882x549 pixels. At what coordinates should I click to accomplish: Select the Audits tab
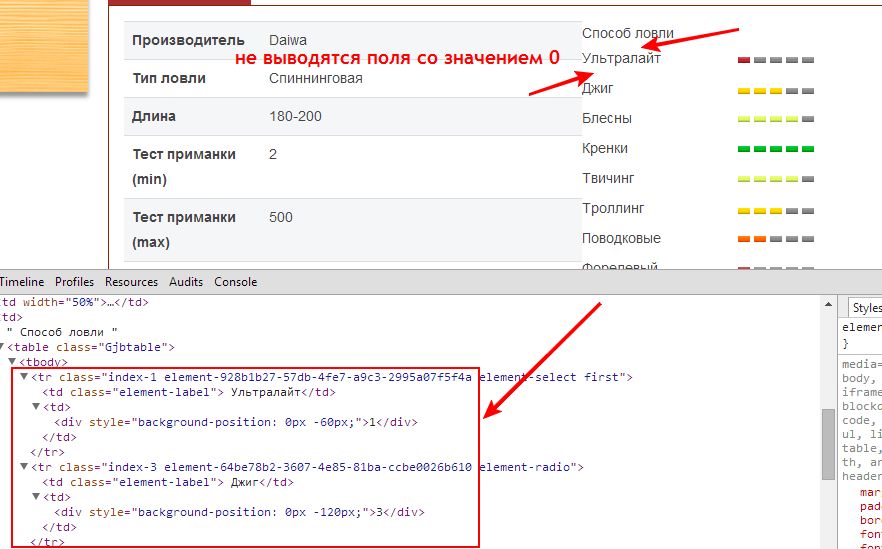pos(185,282)
